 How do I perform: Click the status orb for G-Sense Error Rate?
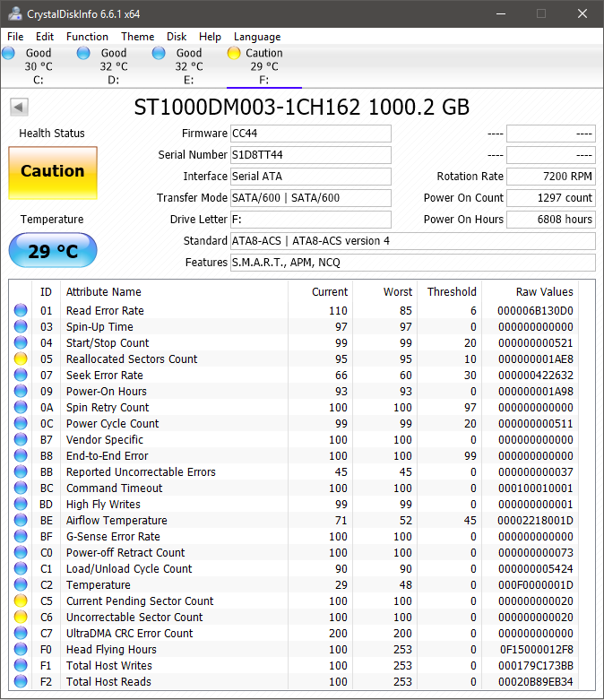pyautogui.click(x=21, y=536)
